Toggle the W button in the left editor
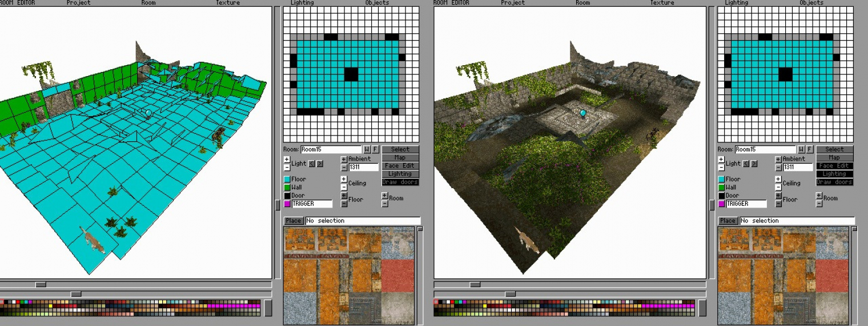Screen dimensions: 868x326 click(x=367, y=150)
